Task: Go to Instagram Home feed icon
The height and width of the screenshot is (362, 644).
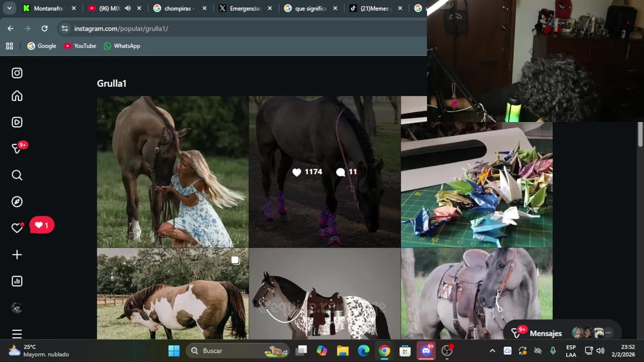Action: point(17,96)
